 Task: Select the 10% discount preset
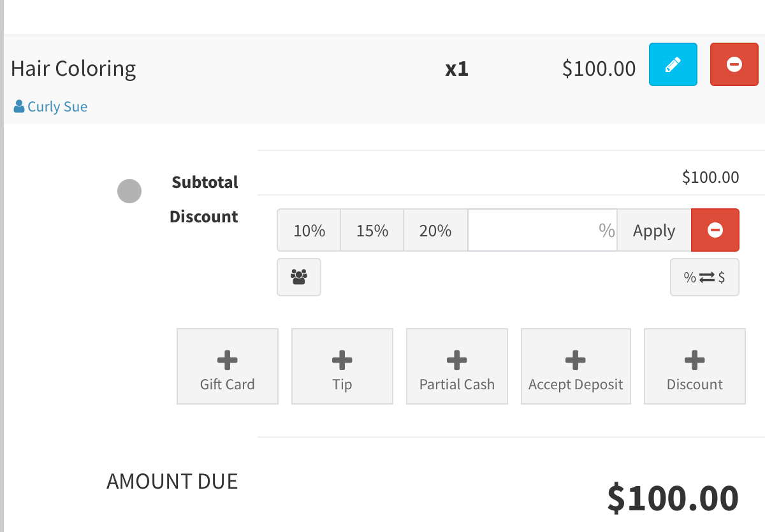309,230
